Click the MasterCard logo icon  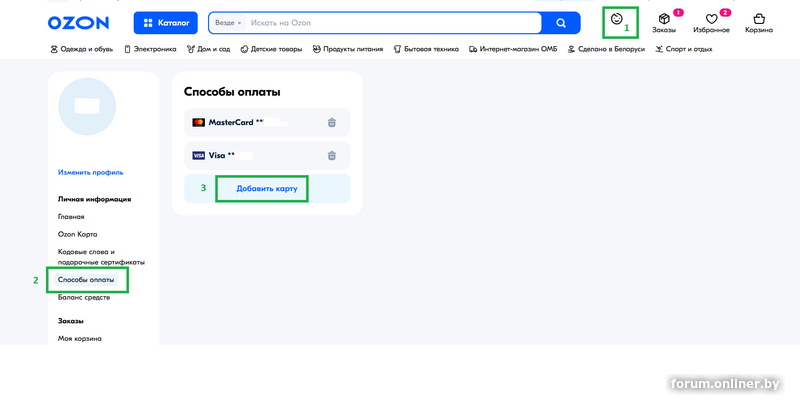point(198,122)
